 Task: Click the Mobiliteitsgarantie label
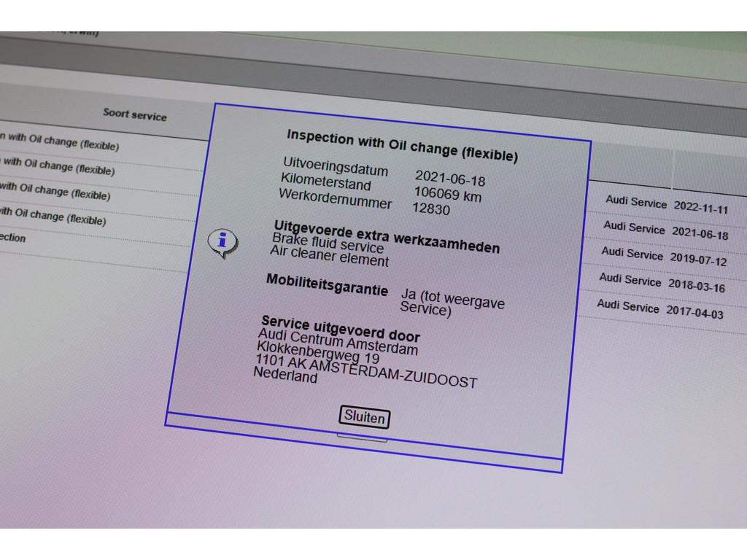(327, 284)
